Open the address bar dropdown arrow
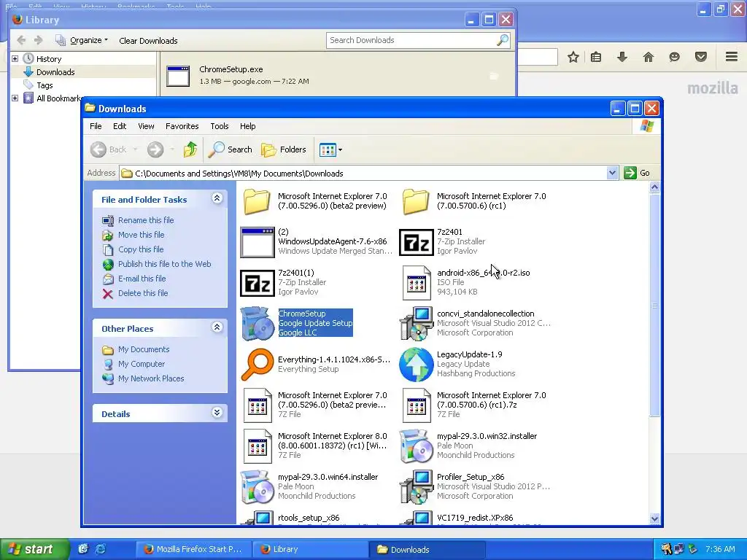747x560 pixels. [612, 173]
